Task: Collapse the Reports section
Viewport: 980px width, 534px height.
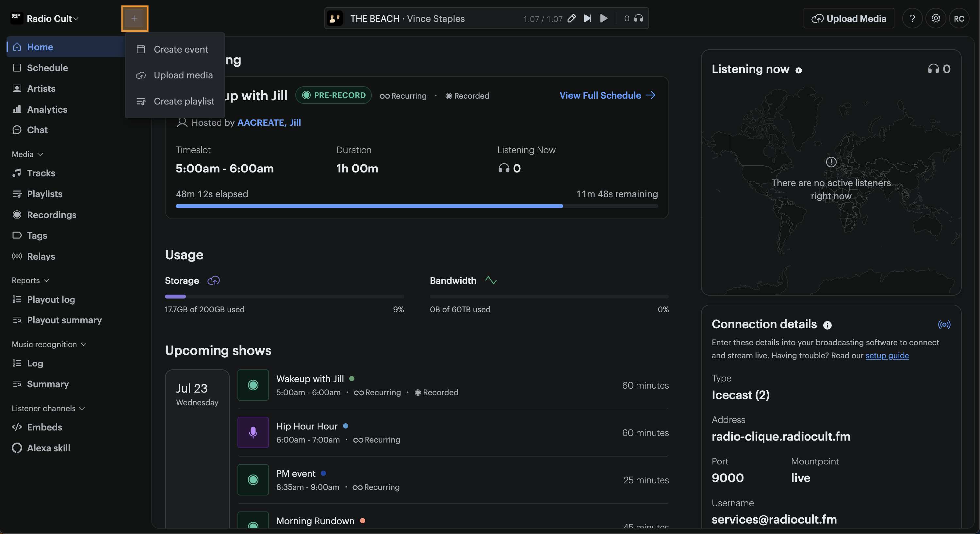Action: point(30,280)
